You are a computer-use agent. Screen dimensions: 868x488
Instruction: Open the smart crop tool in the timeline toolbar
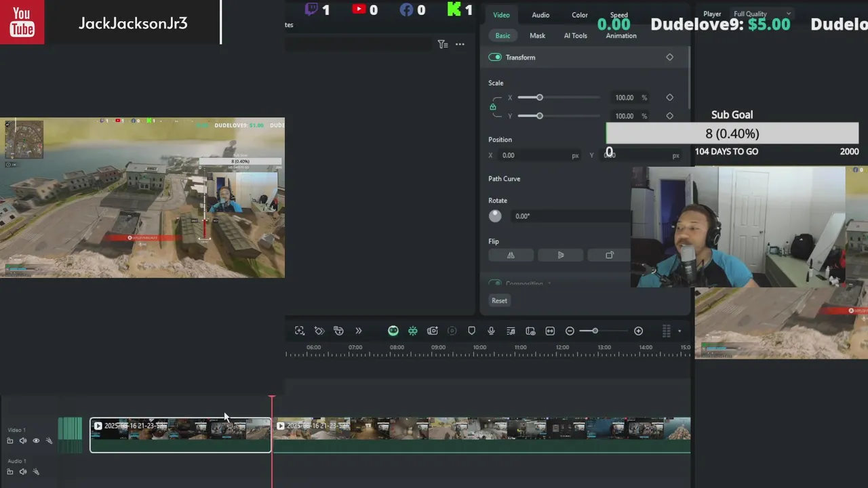click(300, 331)
